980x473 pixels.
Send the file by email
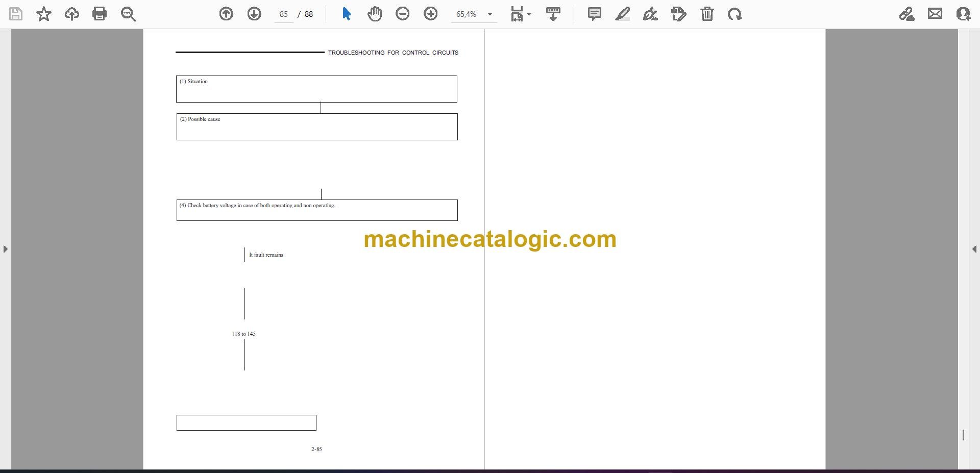tap(935, 14)
